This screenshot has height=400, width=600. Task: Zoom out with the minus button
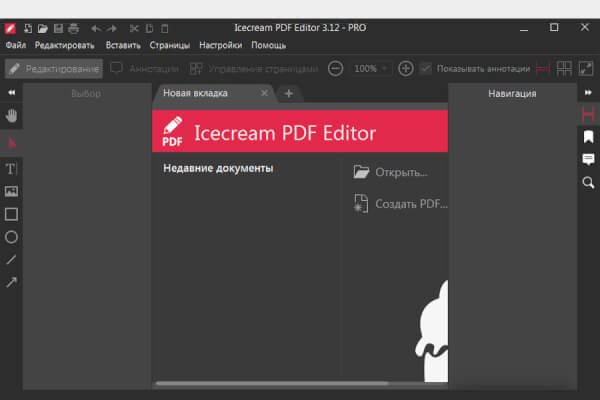point(336,69)
